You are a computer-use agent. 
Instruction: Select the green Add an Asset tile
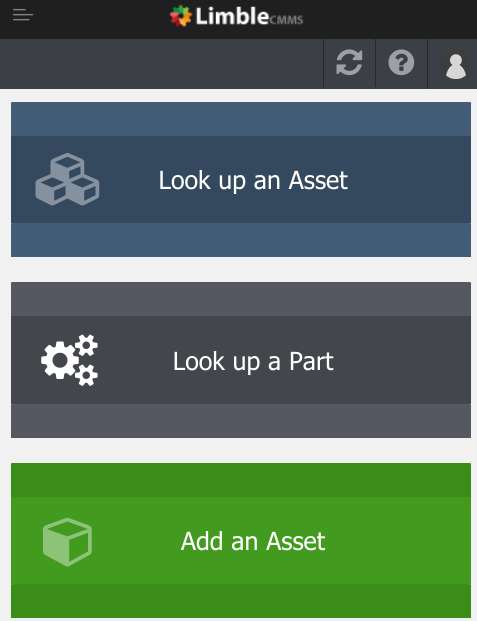pyautogui.click(x=241, y=540)
